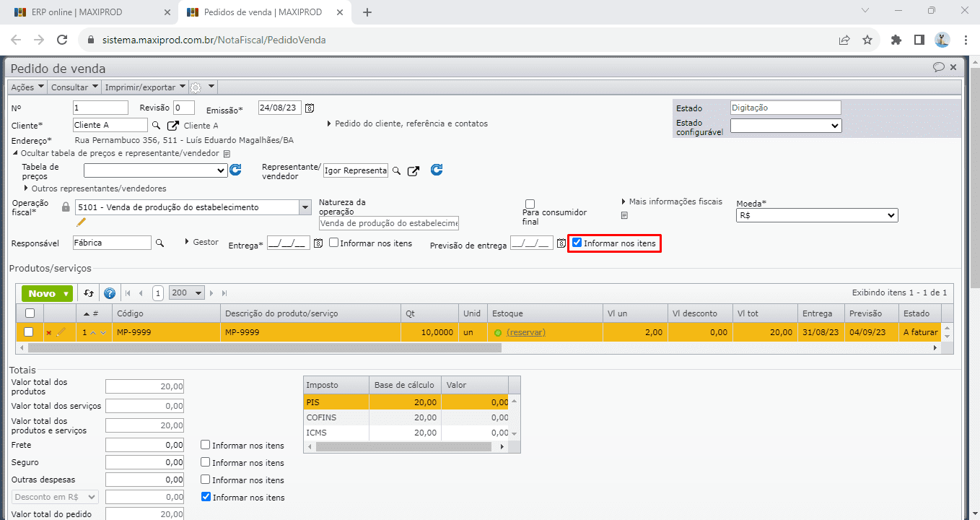Move item 1 up in the list
This screenshot has width=980, height=520.
coord(93,333)
